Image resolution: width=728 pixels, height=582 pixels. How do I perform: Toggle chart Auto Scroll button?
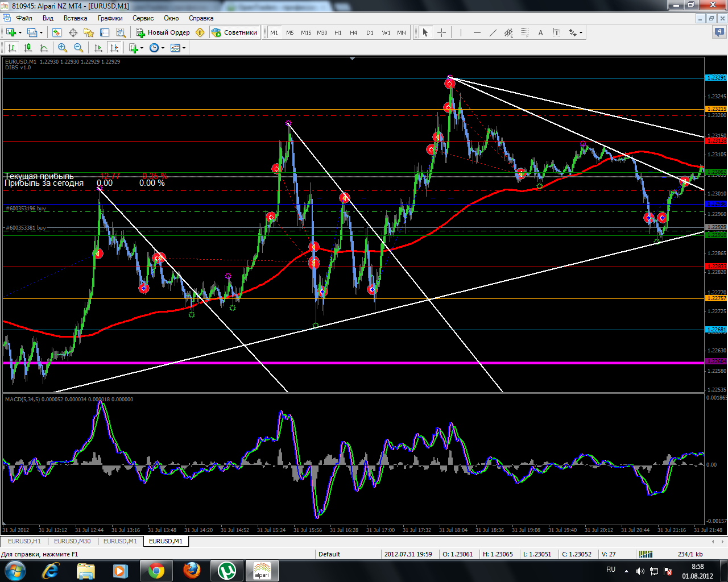98,48
